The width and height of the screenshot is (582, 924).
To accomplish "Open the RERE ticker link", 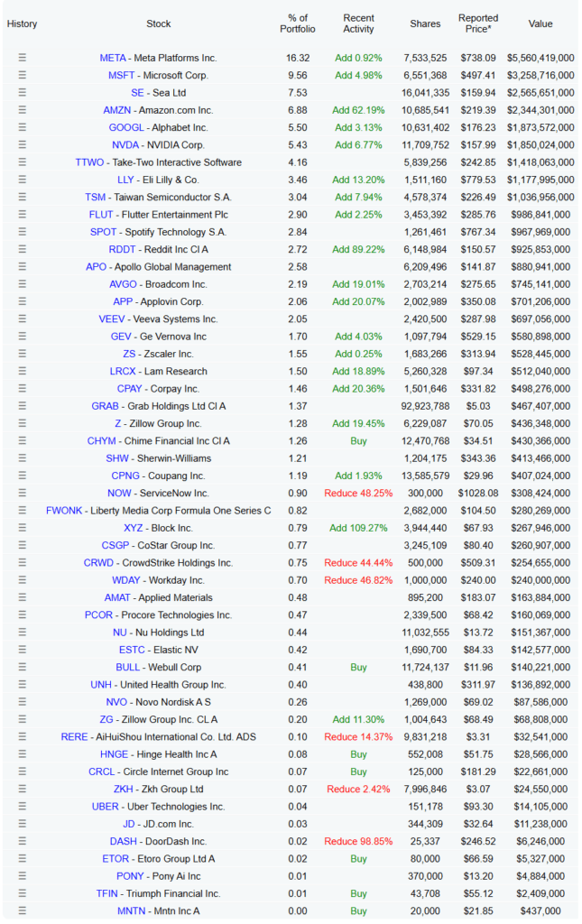I will click(x=74, y=736).
